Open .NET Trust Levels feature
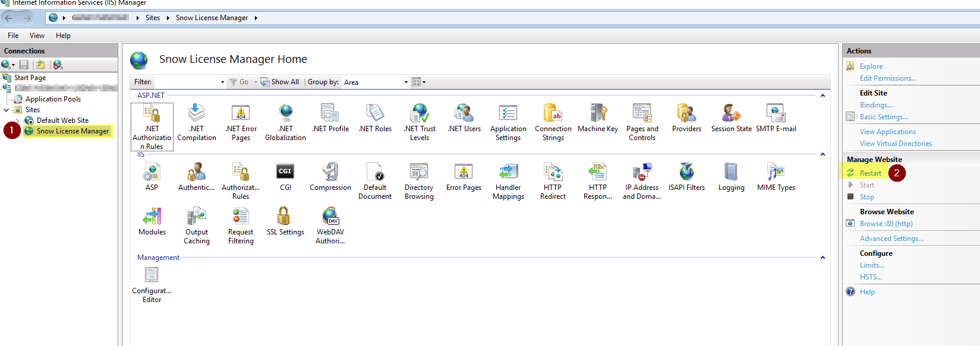 point(420,122)
